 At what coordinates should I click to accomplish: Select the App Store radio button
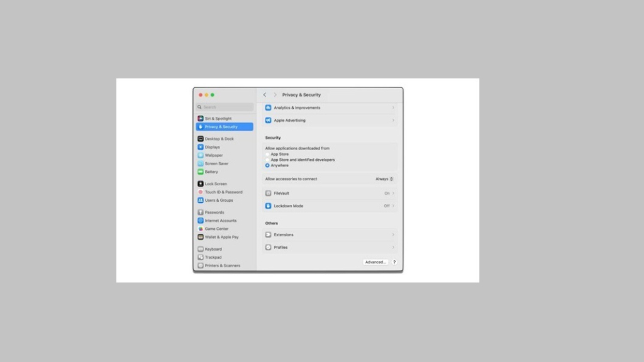[267, 155]
